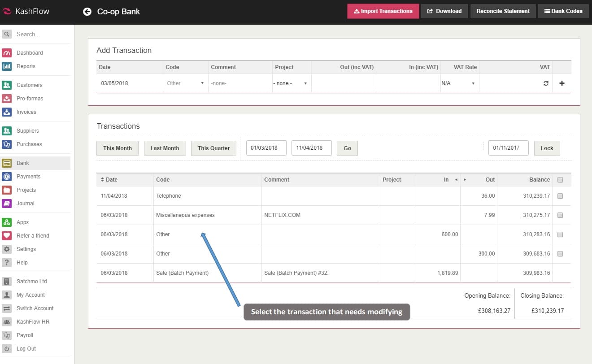
Task: Tick the checkbox for the Telephone transaction
Action: coord(560,196)
